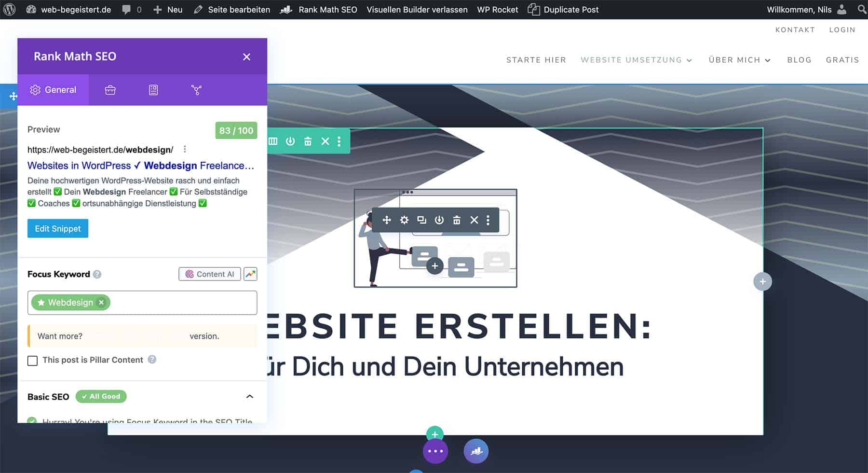868x473 pixels.
Task: Open the module toolbar more options
Action: [x=488, y=220]
